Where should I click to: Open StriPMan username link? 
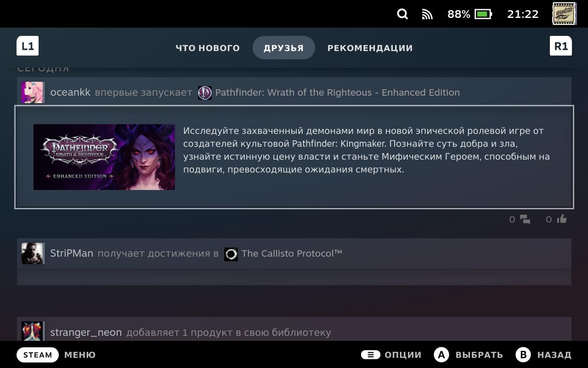pyautogui.click(x=72, y=253)
